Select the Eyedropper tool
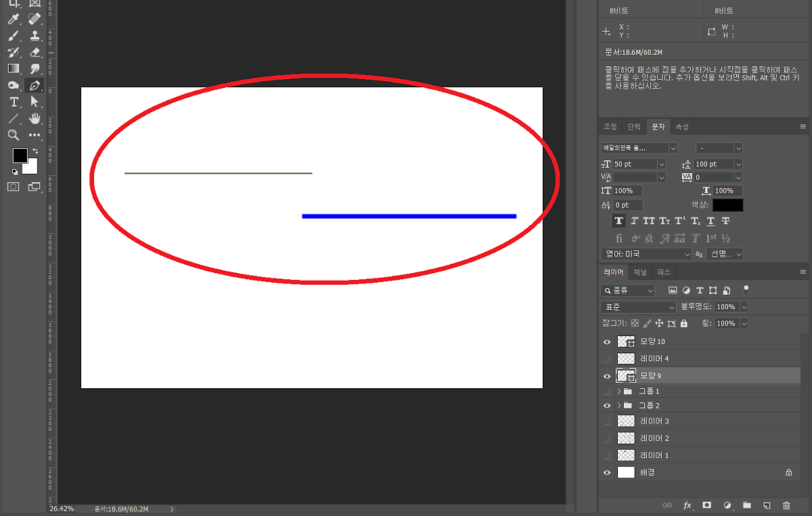The width and height of the screenshot is (812, 516). pyautogui.click(x=13, y=20)
